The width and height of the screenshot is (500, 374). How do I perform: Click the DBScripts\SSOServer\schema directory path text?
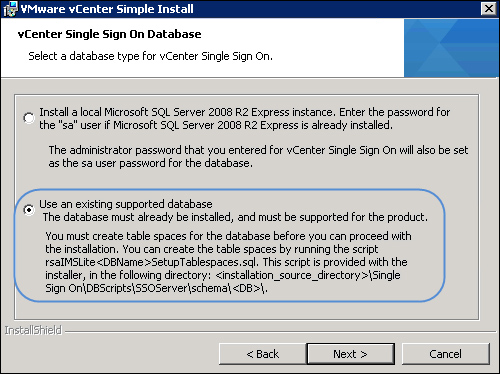tap(156, 288)
